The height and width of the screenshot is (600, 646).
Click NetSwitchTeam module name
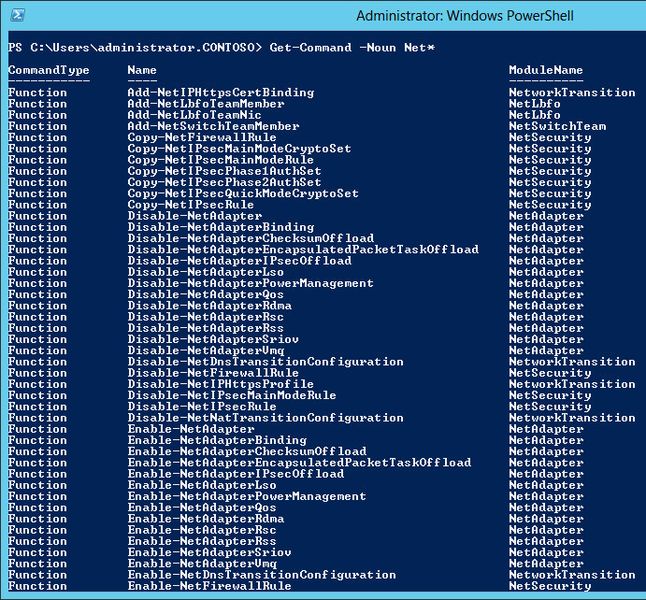point(557,126)
